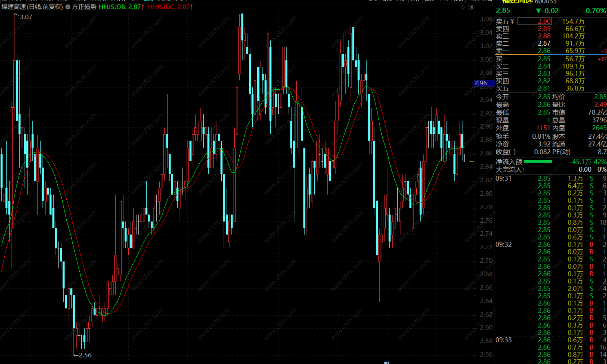Toggle the side panel icon at chart corner
Viewport: 607px width, 364px height.
coord(470,7)
